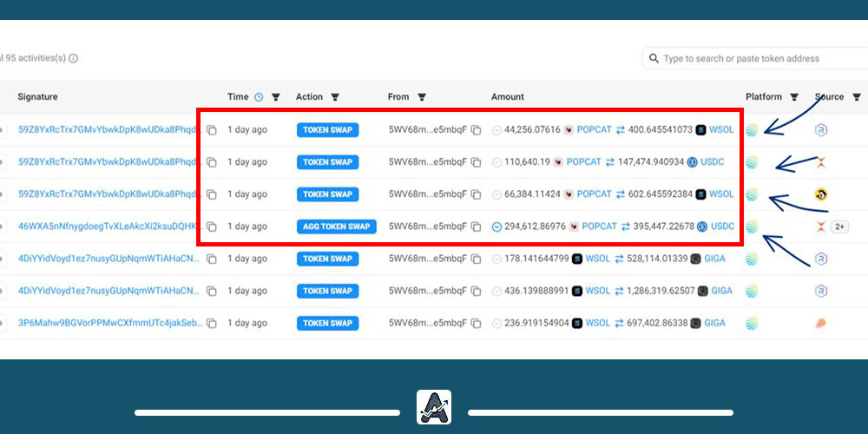Copy the 3P6Mahw9 signature
Screen dimensions: 868x434
coord(212,323)
